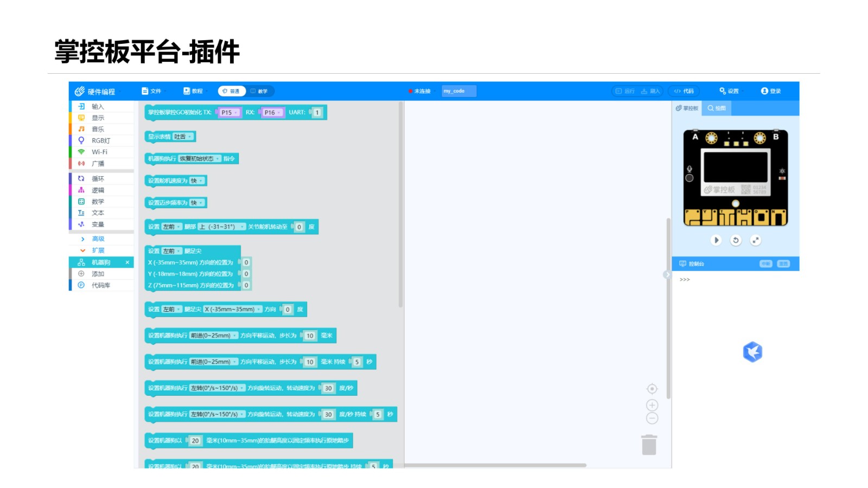868x488 pixels.
Task: Open the 恢复初始状态 command dropdown
Action: point(200,159)
